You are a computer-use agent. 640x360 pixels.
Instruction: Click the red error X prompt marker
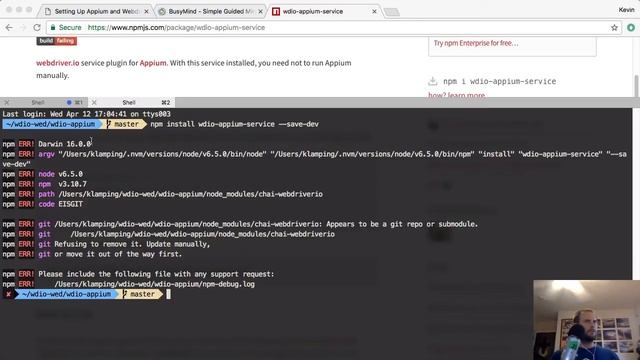coord(8,294)
